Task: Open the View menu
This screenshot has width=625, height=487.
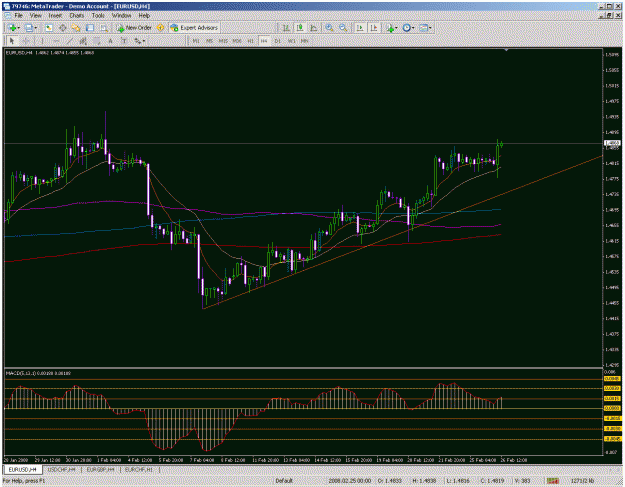Action: 35,16
